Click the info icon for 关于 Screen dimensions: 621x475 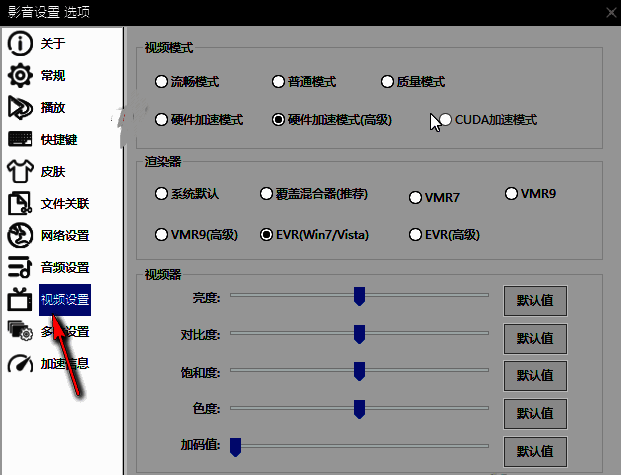tap(20, 44)
